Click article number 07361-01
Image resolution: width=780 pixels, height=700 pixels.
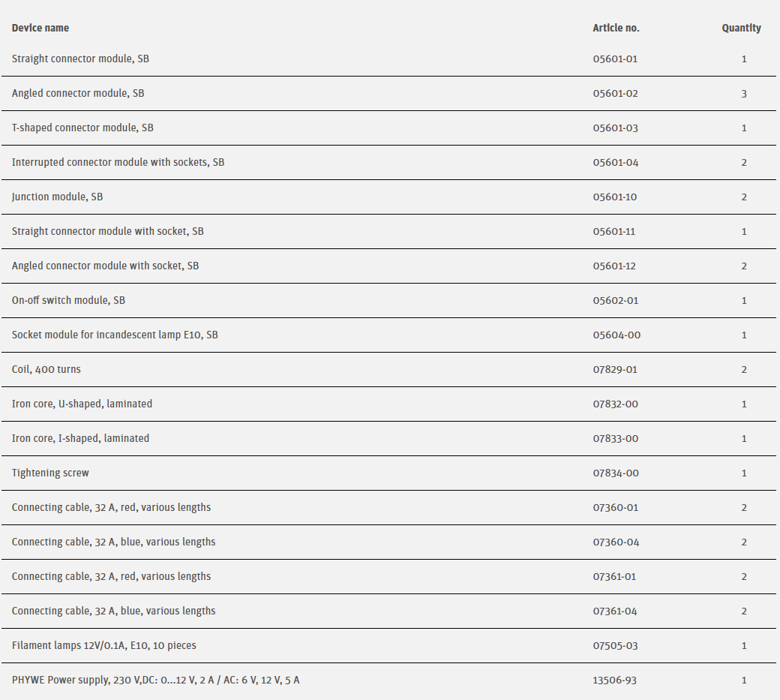click(615, 576)
